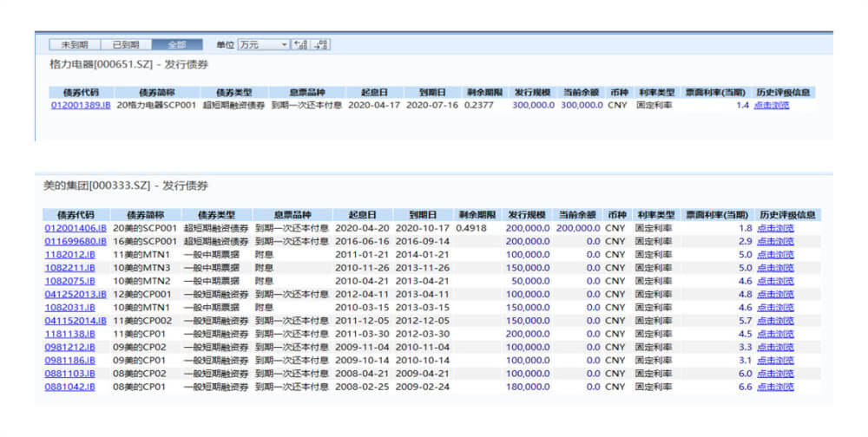Click 剩余期限 header in 美的集团 table
The image size is (868, 437).
(477, 215)
